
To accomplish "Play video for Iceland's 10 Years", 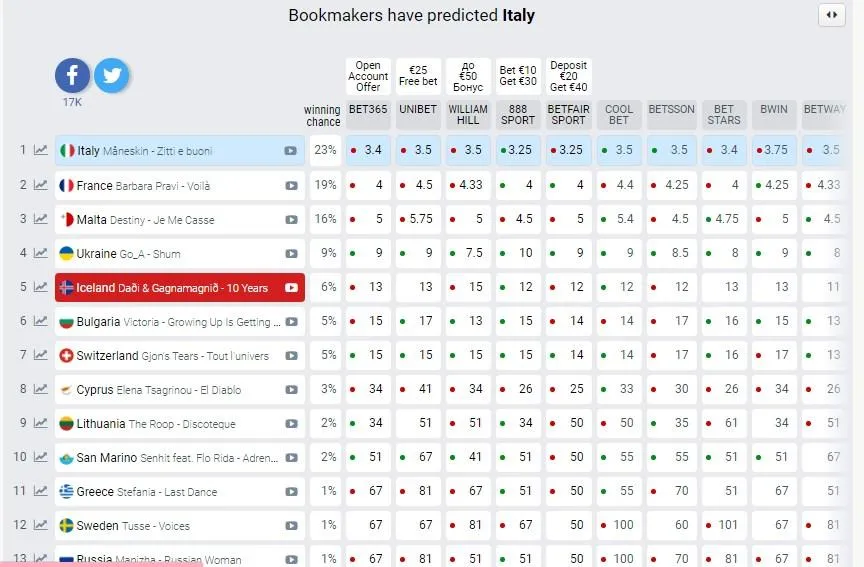I will point(290,288).
